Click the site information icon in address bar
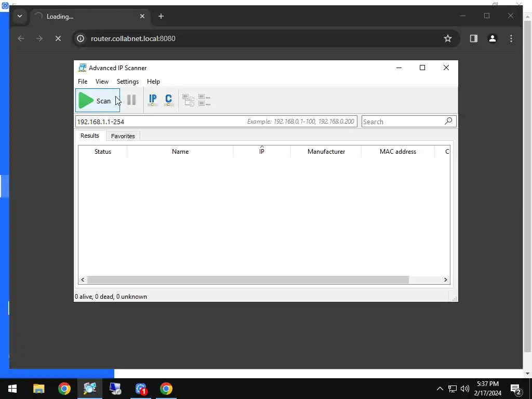This screenshot has height=399, width=532. [x=81, y=38]
